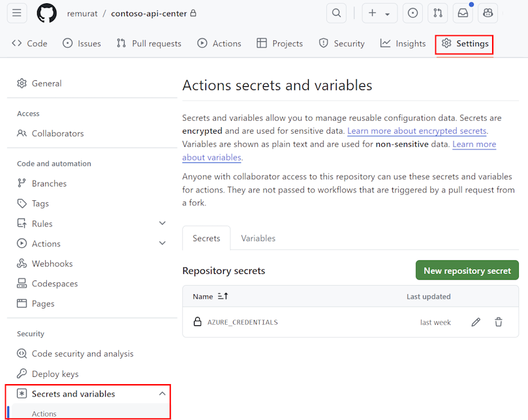Open the encrypted secrets documentation link

[x=416, y=130]
